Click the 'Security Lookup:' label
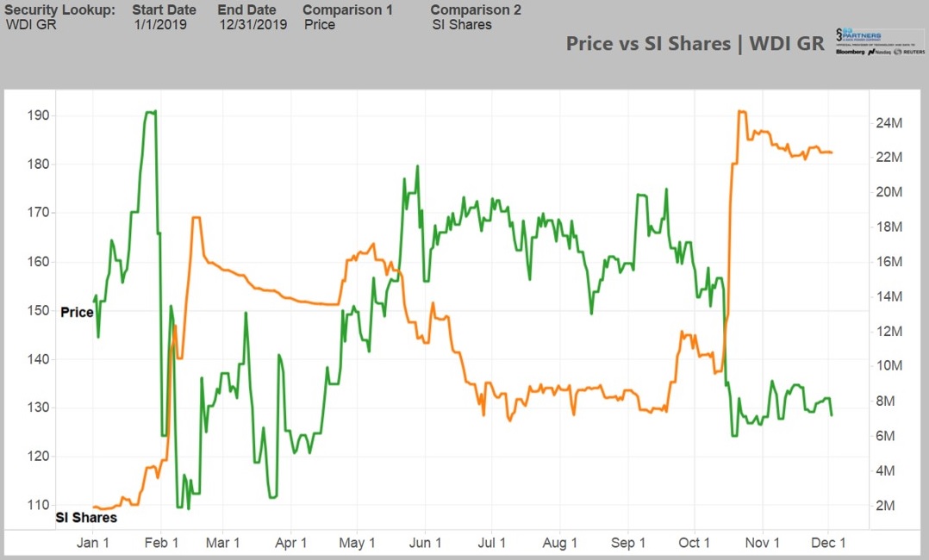Viewport: 929px width, 560px height. (59, 10)
